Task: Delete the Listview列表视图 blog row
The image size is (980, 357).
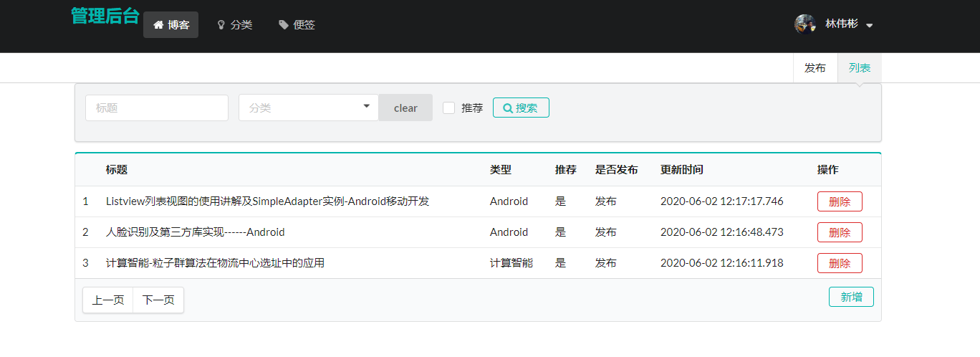Action: click(840, 201)
